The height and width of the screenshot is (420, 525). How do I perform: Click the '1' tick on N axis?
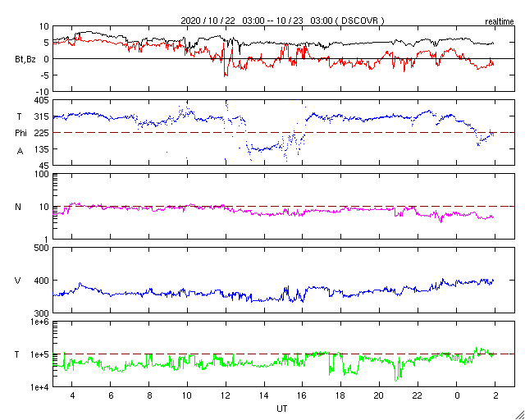[48, 240]
